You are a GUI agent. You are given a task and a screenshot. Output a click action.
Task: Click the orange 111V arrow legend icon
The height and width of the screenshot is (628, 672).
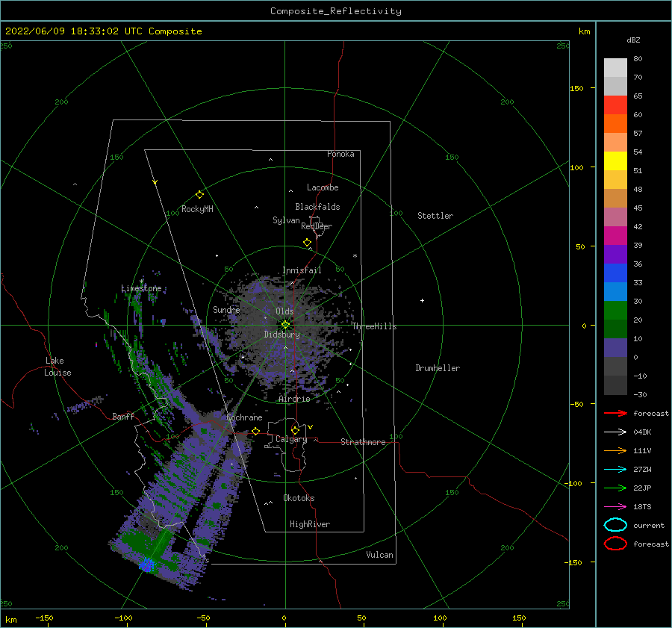615,450
